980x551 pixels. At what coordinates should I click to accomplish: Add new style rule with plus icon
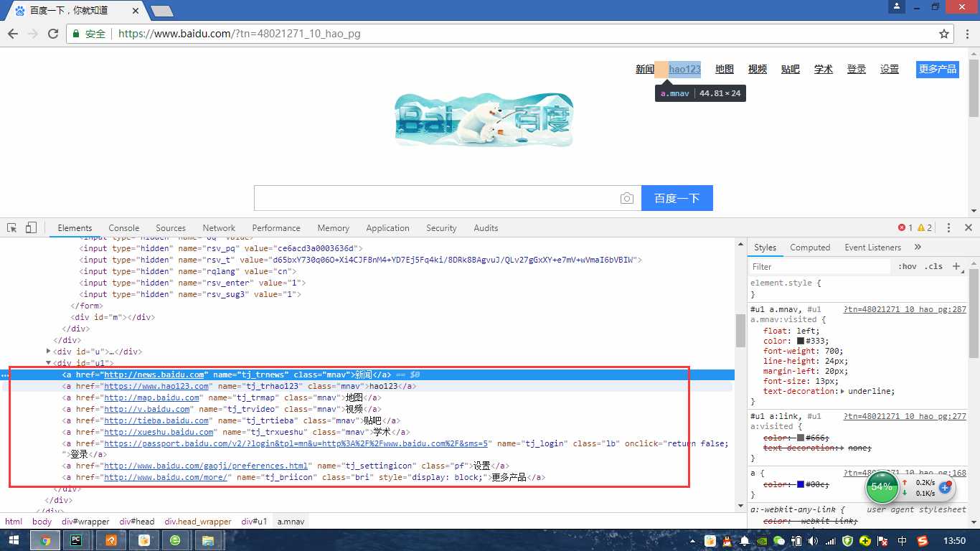click(x=956, y=266)
